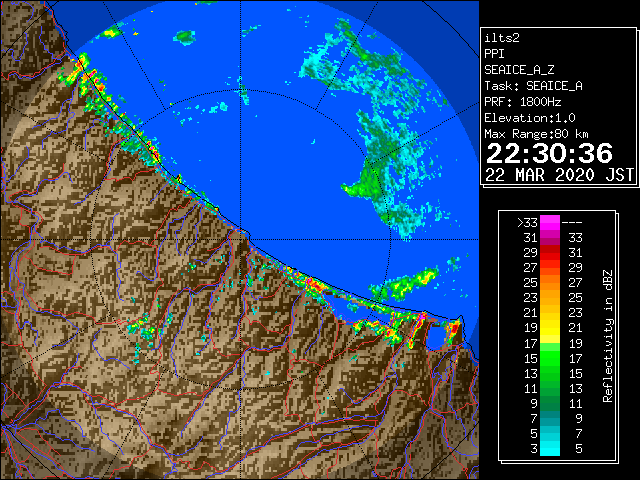Click the green legend swatch beside 13
This screenshot has height=480, width=640.
(x=550, y=373)
